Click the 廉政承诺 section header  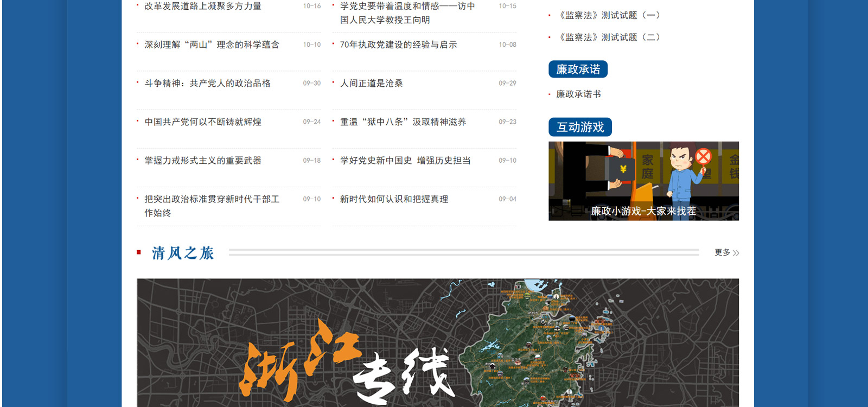[x=578, y=69]
